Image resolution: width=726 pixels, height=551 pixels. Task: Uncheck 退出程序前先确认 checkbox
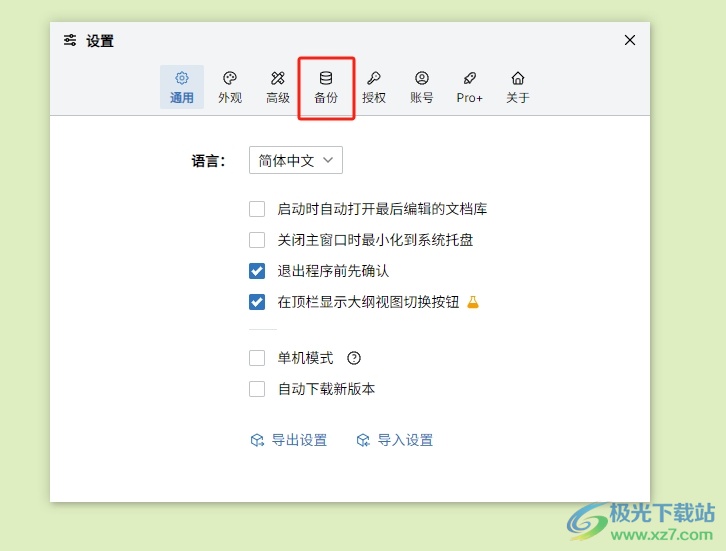click(x=257, y=271)
